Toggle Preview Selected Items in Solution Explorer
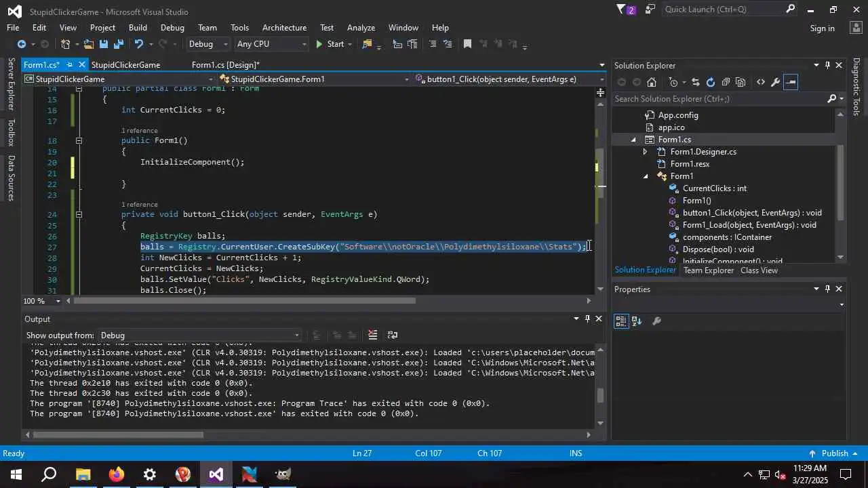The image size is (868, 488). (x=791, y=82)
